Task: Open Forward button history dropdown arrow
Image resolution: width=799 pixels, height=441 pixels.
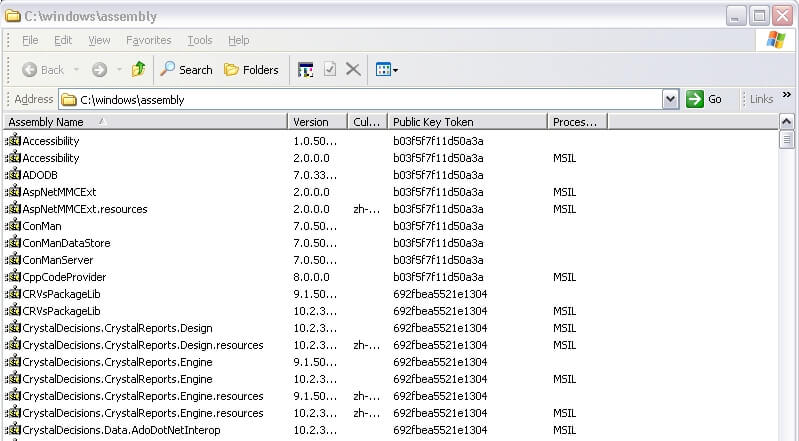Action: coord(119,69)
